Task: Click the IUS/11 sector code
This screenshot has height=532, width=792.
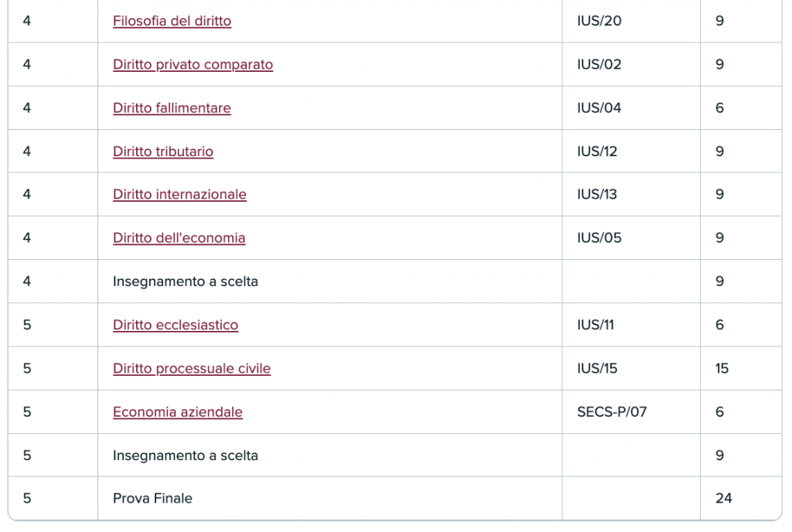Action: pyautogui.click(x=596, y=325)
